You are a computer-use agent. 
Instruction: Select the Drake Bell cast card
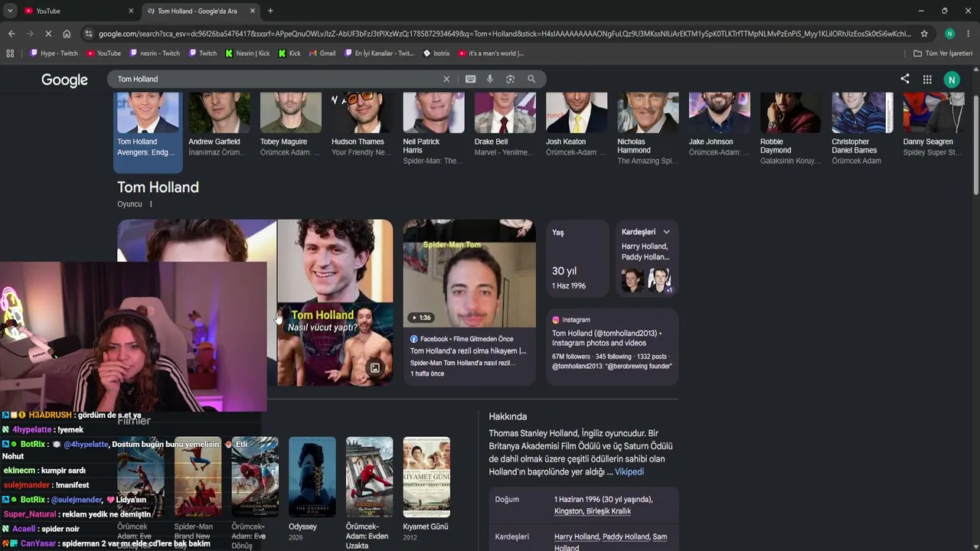coord(505,126)
